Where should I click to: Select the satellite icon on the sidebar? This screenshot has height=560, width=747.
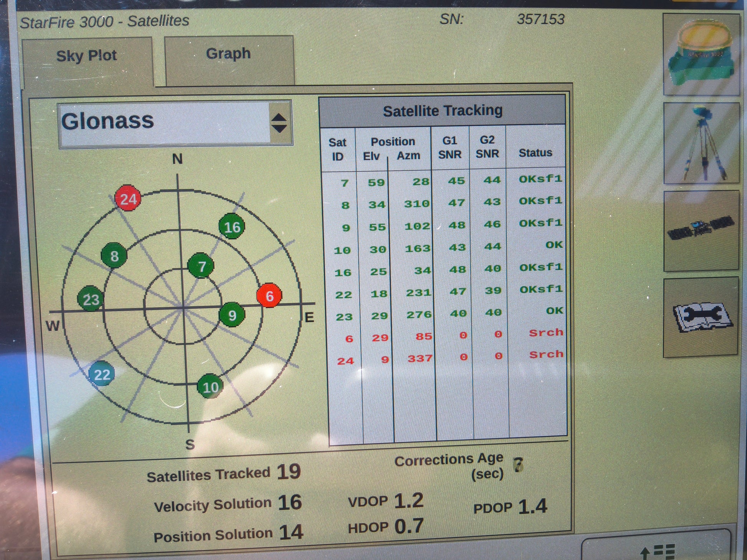(x=701, y=230)
